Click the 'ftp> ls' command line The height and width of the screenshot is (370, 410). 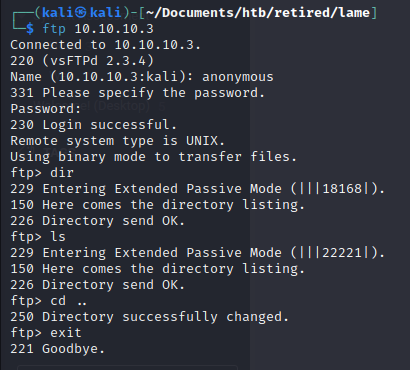(38, 237)
